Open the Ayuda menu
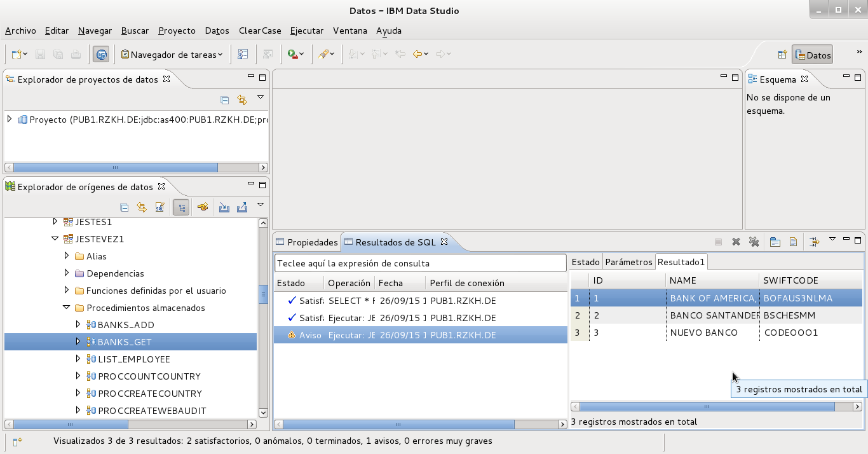This screenshot has width=868, height=454. [x=389, y=31]
